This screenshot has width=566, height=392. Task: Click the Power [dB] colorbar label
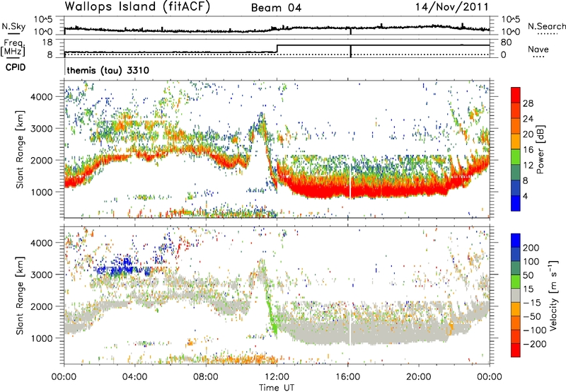(x=540, y=149)
